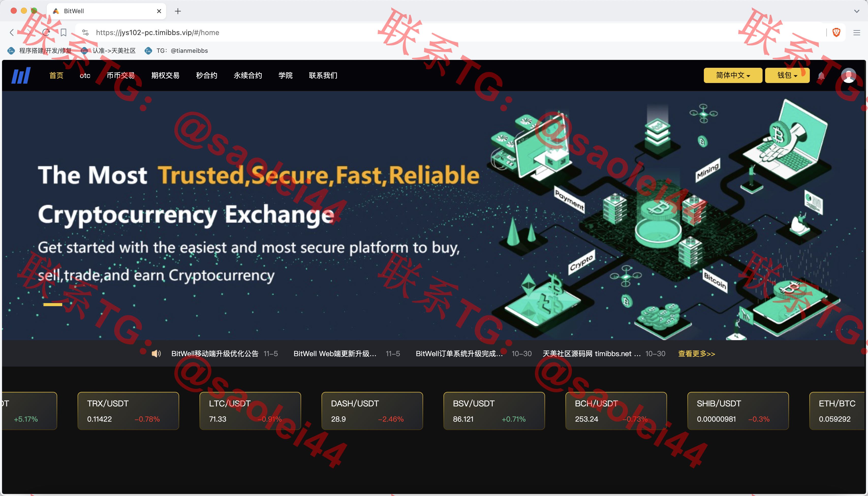Click the BitWell logo icon
Viewport: 868px width, 496px height.
[21, 75]
